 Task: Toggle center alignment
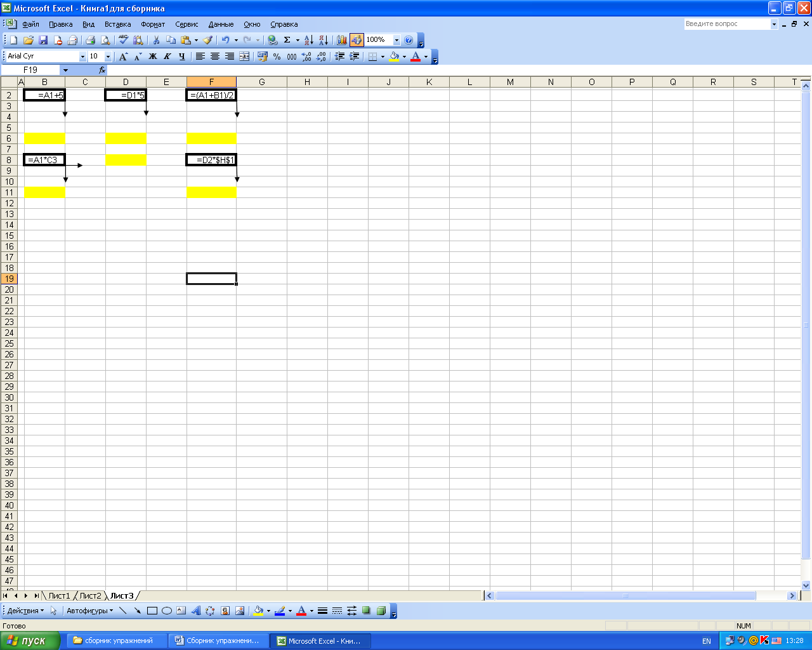(x=215, y=56)
